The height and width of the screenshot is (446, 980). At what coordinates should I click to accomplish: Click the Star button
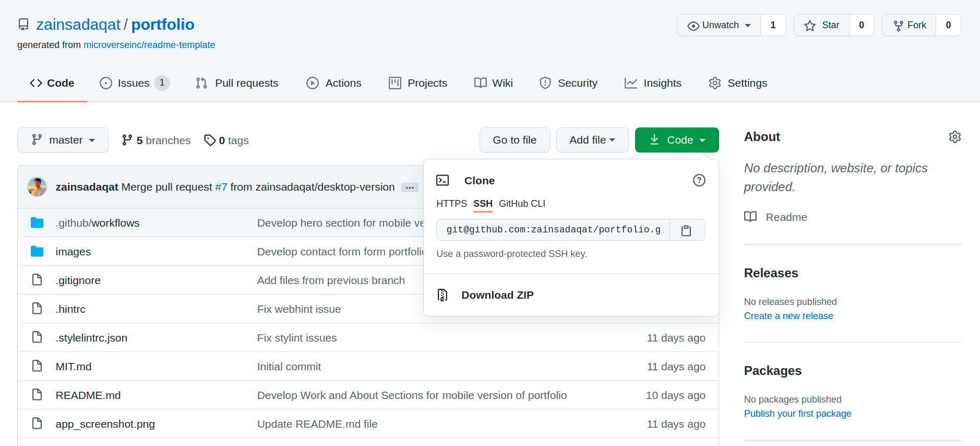tap(822, 25)
